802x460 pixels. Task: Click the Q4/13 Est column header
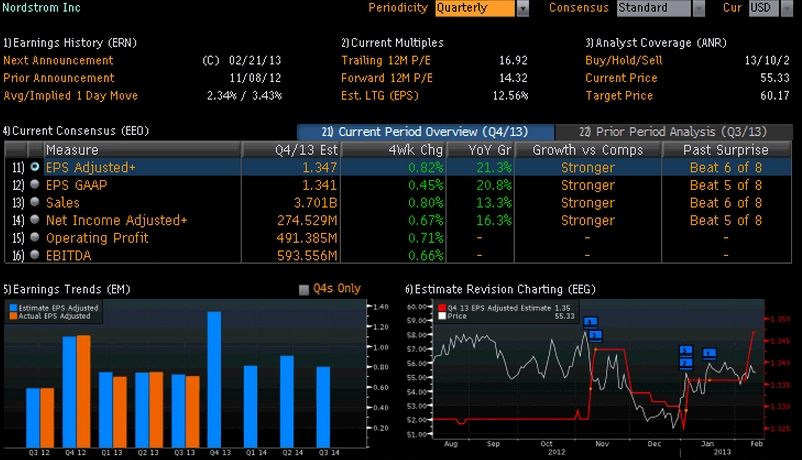291,150
